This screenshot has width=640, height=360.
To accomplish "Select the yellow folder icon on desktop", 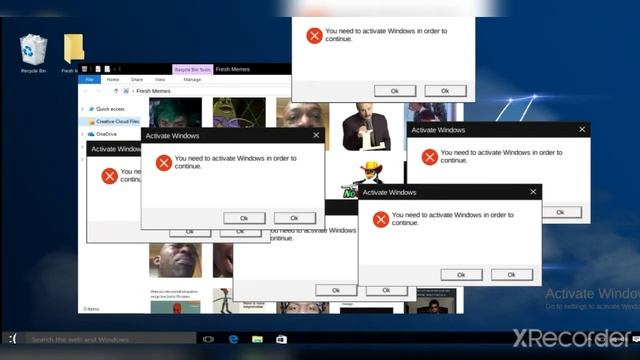I will click(73, 49).
